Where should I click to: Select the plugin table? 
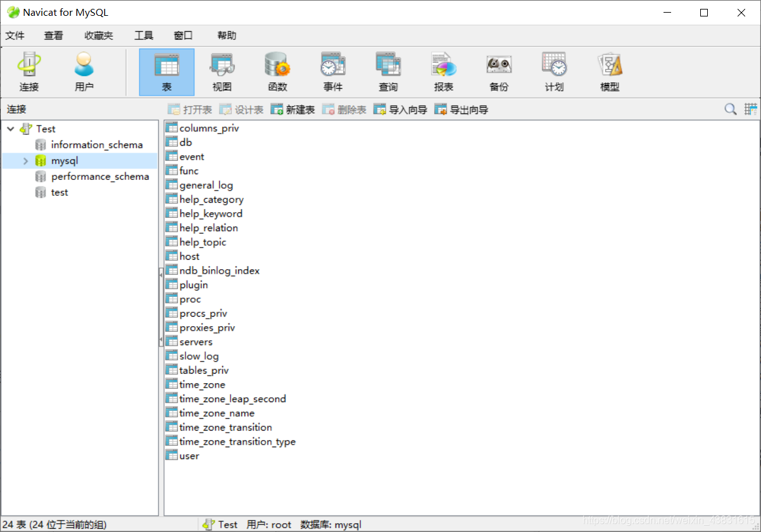coord(194,285)
